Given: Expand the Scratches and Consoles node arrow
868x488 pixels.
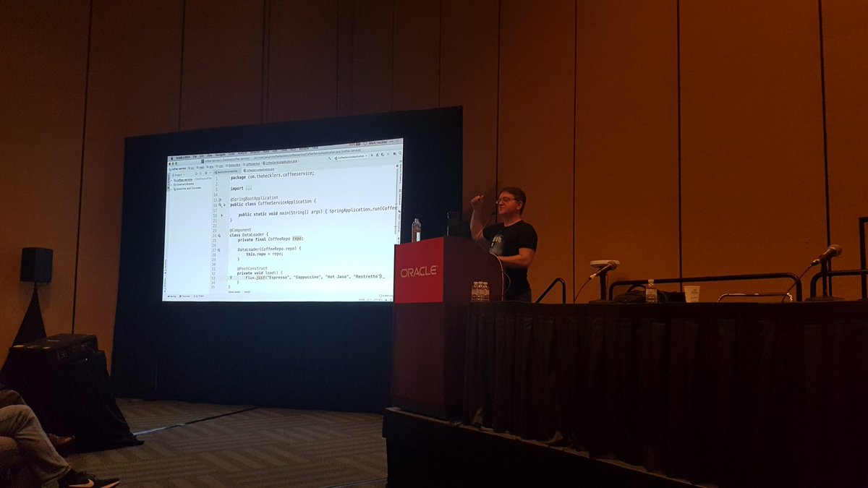Looking at the screenshot, I should point(171,189).
